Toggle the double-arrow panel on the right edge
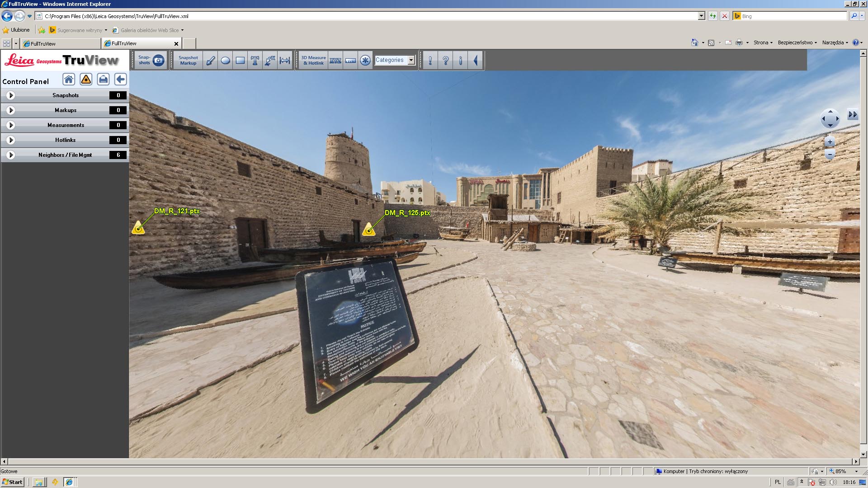The image size is (868, 488). click(854, 115)
